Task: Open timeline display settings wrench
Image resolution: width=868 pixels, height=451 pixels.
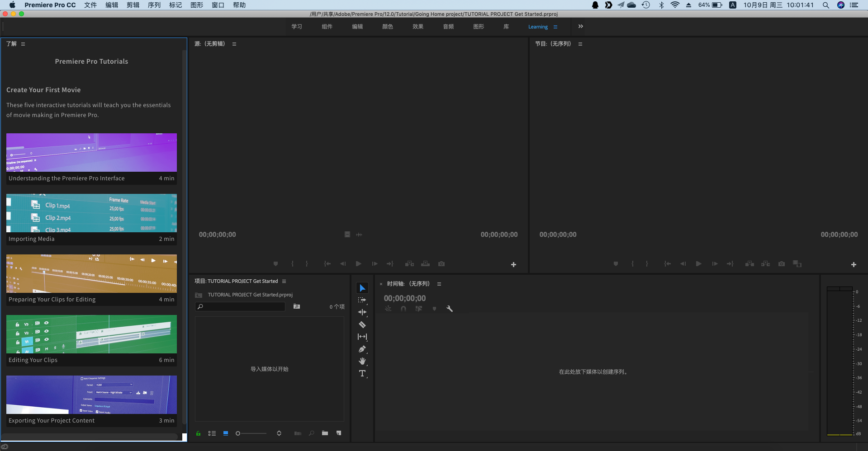Action: (x=449, y=309)
